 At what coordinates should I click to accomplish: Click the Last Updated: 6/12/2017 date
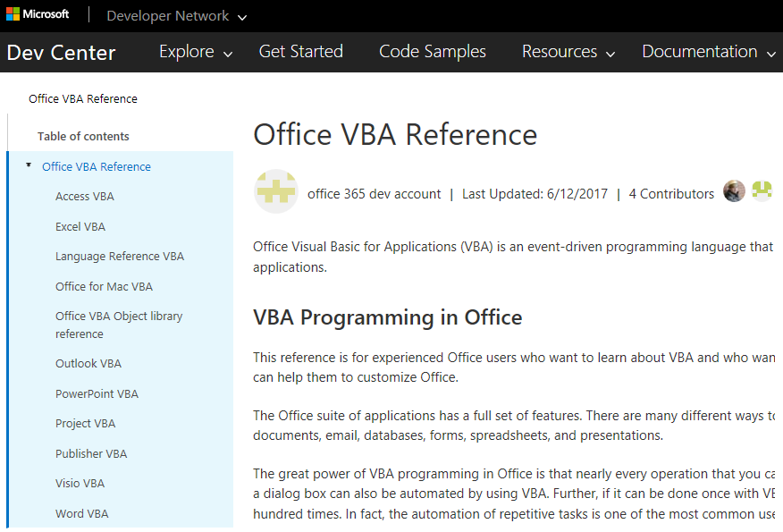(535, 194)
